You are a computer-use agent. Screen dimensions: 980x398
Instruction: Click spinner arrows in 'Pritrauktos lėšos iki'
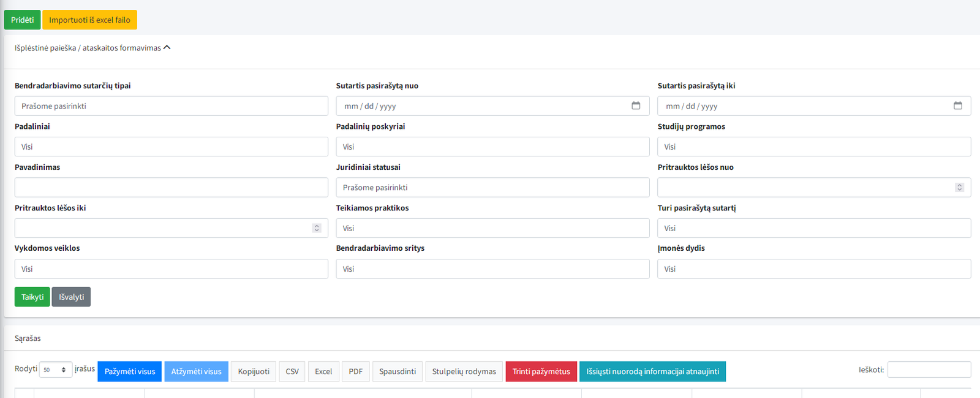coord(317,228)
